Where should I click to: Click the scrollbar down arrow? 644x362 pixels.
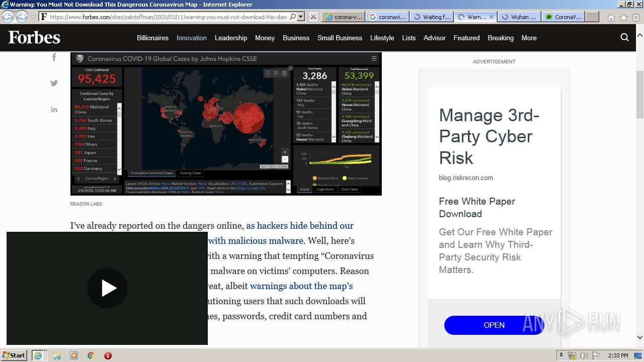[639, 337]
